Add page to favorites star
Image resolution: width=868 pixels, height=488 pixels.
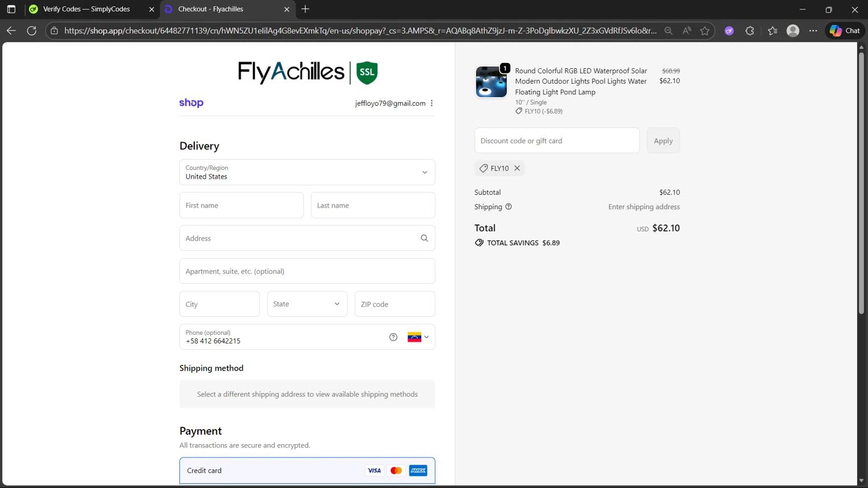705,31
